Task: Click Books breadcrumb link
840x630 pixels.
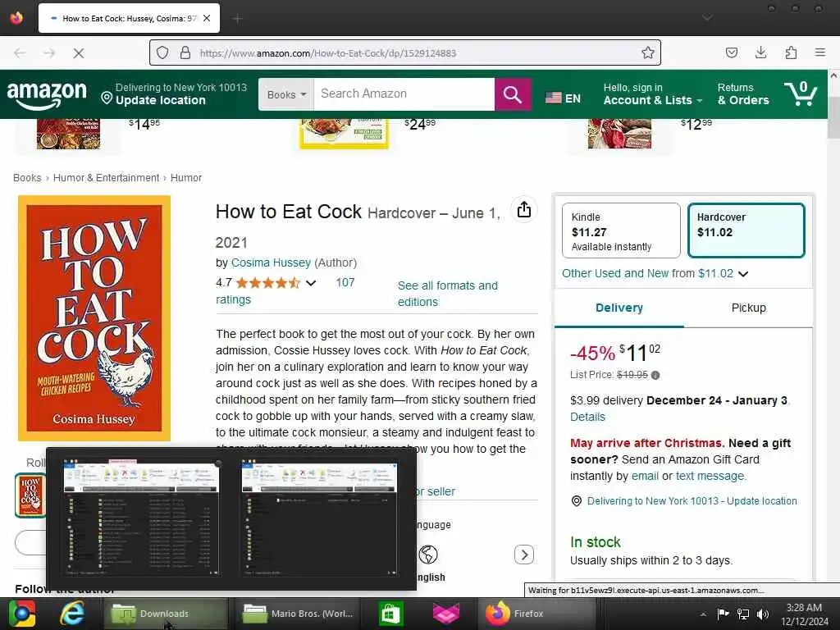Action: [x=27, y=178]
